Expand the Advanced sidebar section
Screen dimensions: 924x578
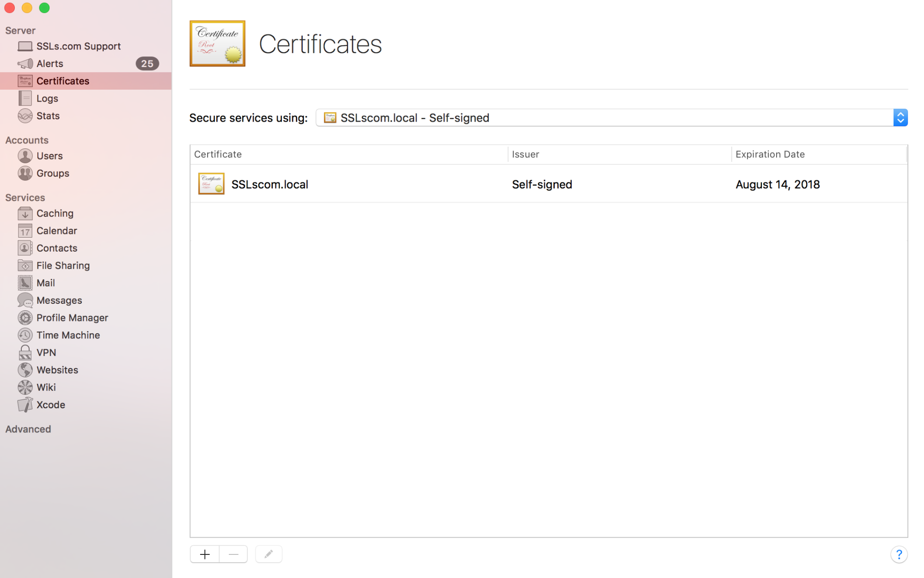[28, 429]
